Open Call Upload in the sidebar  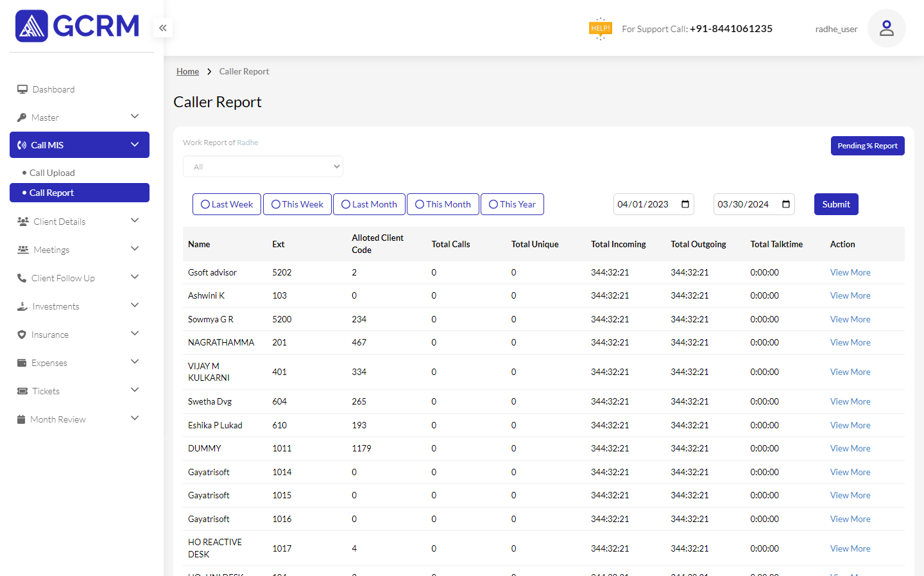pyautogui.click(x=52, y=173)
